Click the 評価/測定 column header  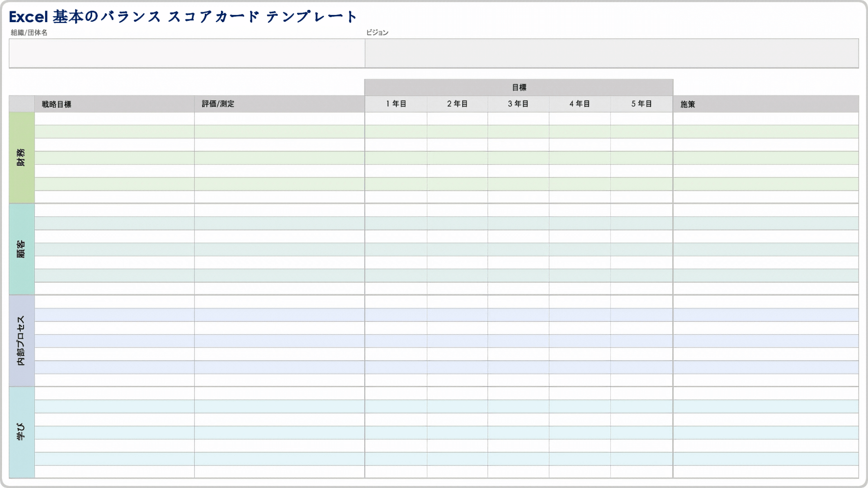click(278, 103)
